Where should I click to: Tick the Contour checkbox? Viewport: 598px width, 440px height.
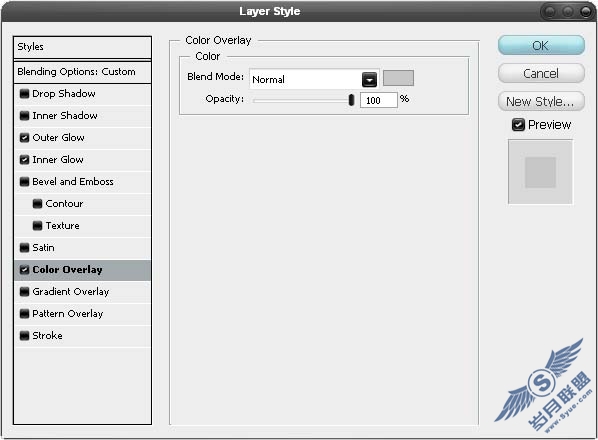point(37,204)
